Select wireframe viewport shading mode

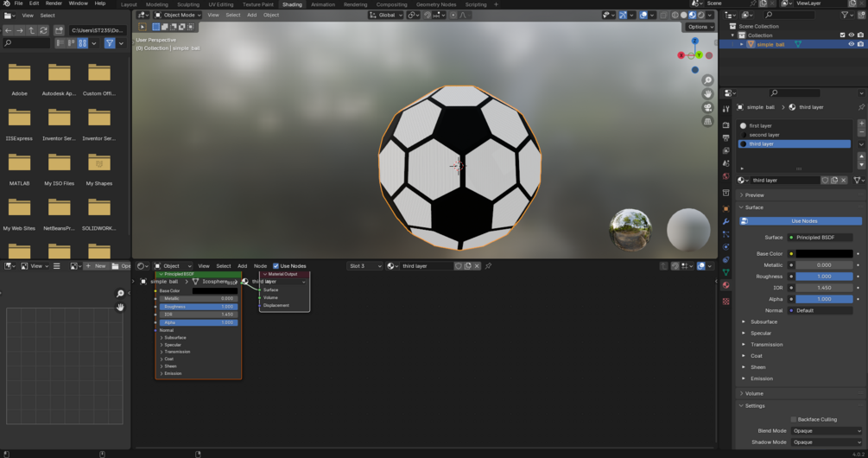pyautogui.click(x=675, y=15)
